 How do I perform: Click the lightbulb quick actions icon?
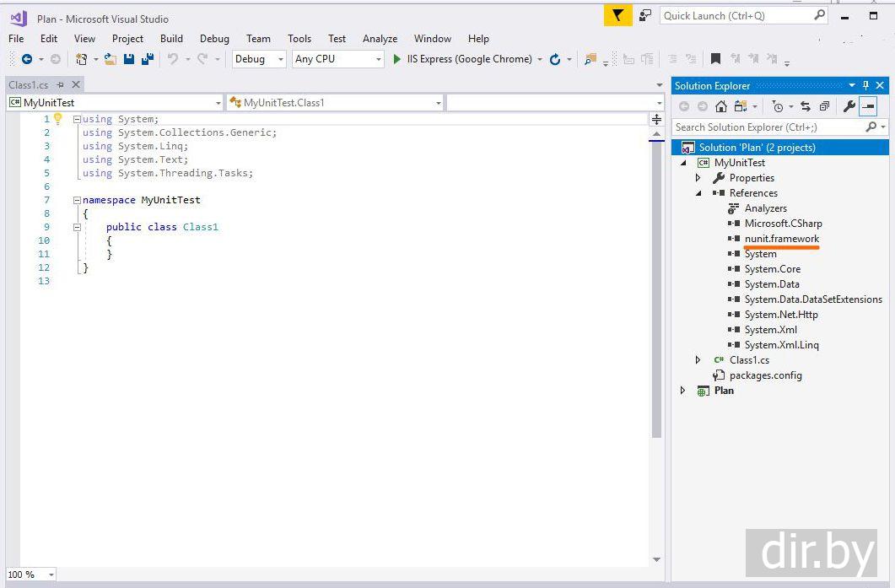pos(58,119)
